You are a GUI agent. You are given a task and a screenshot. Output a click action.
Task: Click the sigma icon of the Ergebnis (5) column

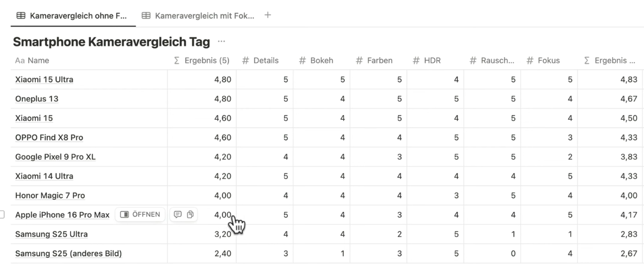pyautogui.click(x=177, y=61)
